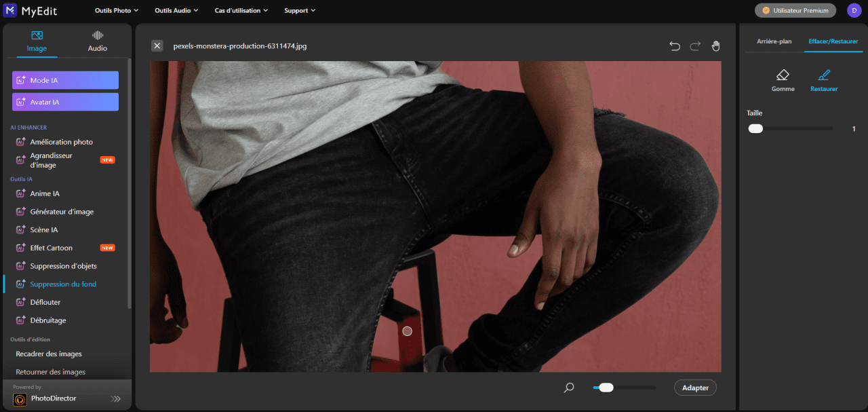Viewport: 868px width, 412px height.
Task: Click the AI ENHANCER section heading
Action: pyautogui.click(x=28, y=128)
